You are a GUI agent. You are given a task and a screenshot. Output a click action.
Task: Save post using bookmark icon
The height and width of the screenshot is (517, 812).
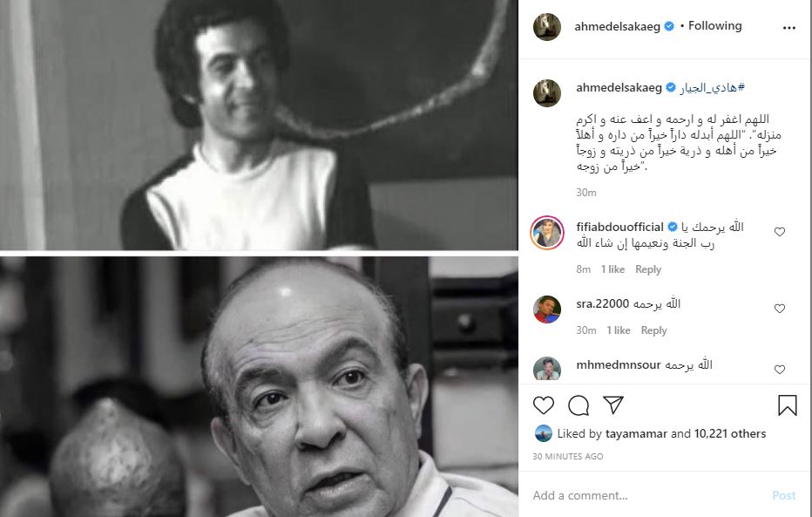click(x=787, y=405)
